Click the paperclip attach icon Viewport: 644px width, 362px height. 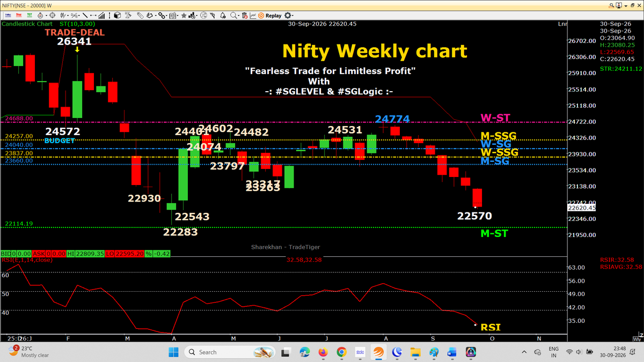coord(140,16)
